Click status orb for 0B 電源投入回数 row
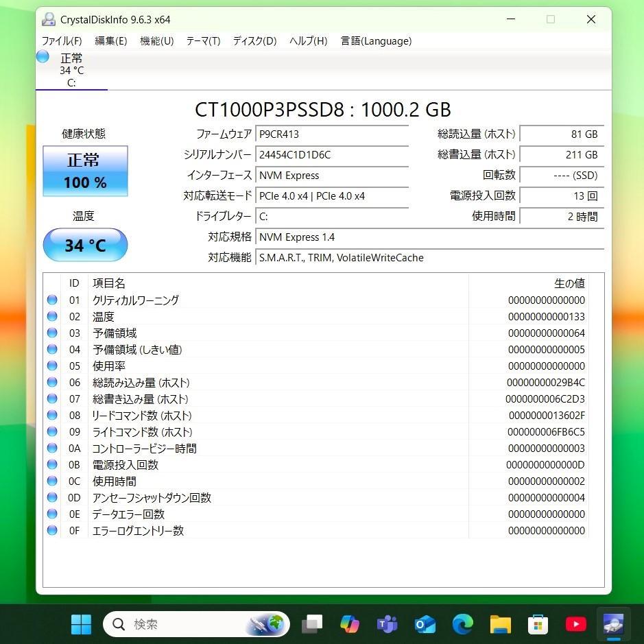Image resolution: width=644 pixels, height=644 pixels. tap(52, 464)
